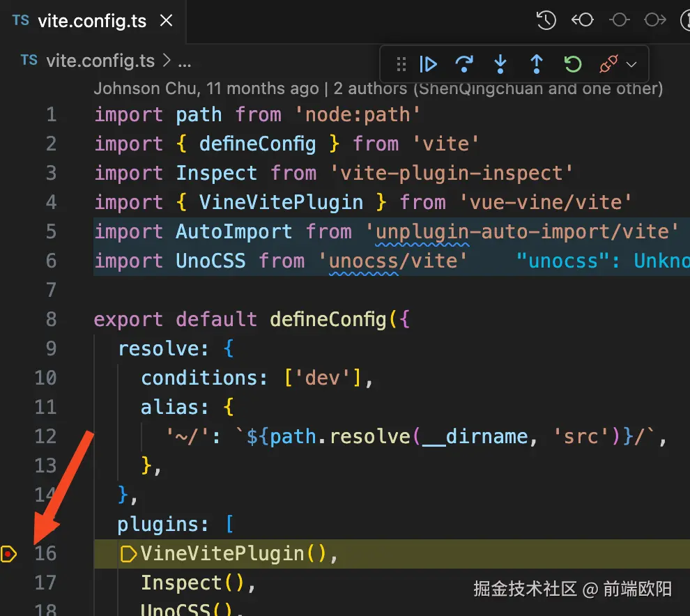Open file history timeline icon
Screen dimensions: 690x616
click(546, 20)
